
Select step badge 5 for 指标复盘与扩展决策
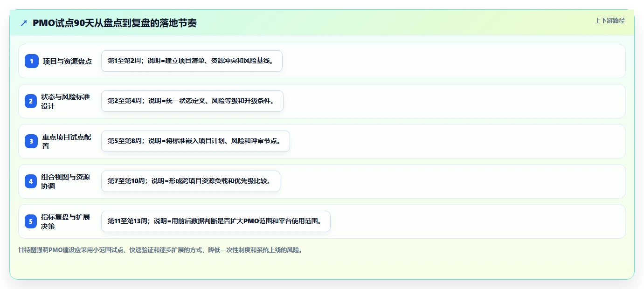pos(31,221)
